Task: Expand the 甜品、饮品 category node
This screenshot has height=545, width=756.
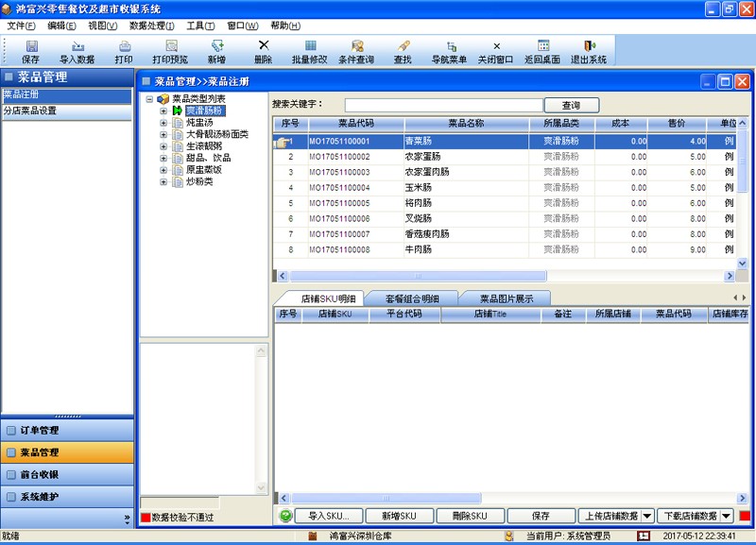Action: [163, 158]
